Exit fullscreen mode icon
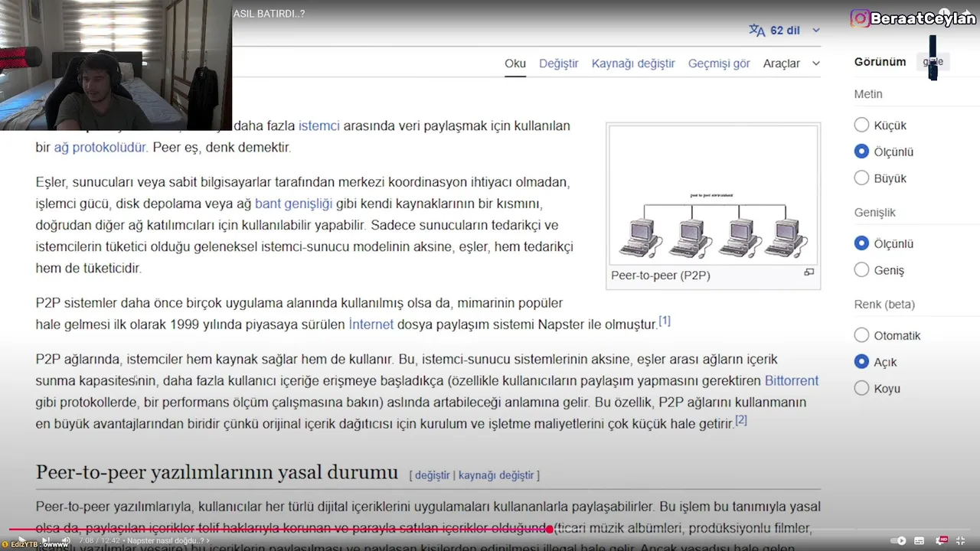The width and height of the screenshot is (980, 551). [x=960, y=540]
